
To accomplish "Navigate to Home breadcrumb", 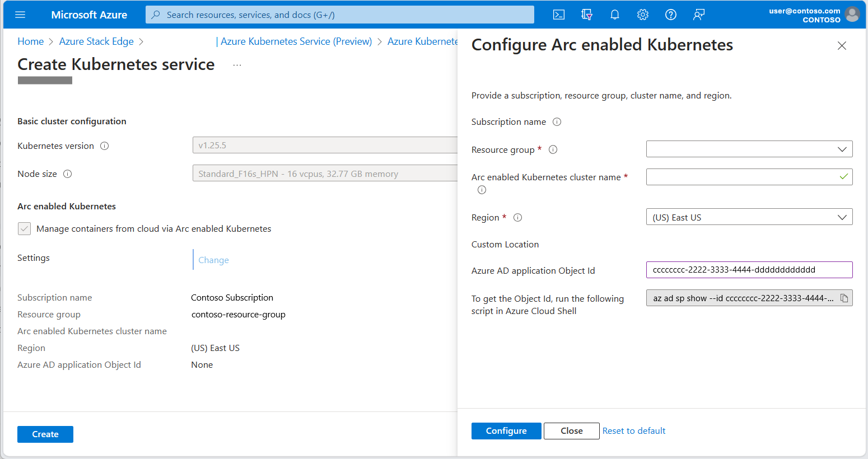I will coord(30,41).
